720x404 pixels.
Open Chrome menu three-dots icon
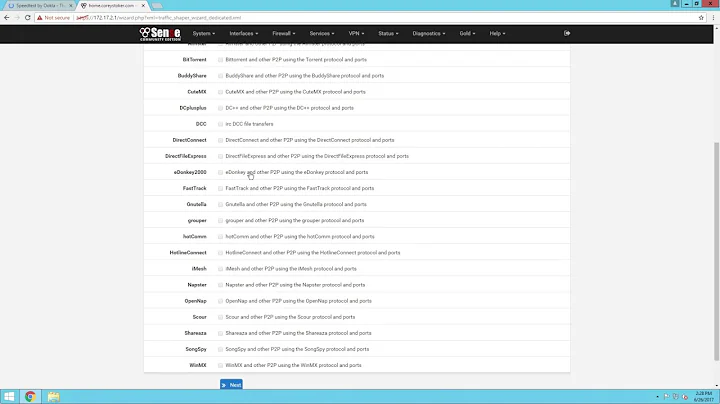(713, 17)
